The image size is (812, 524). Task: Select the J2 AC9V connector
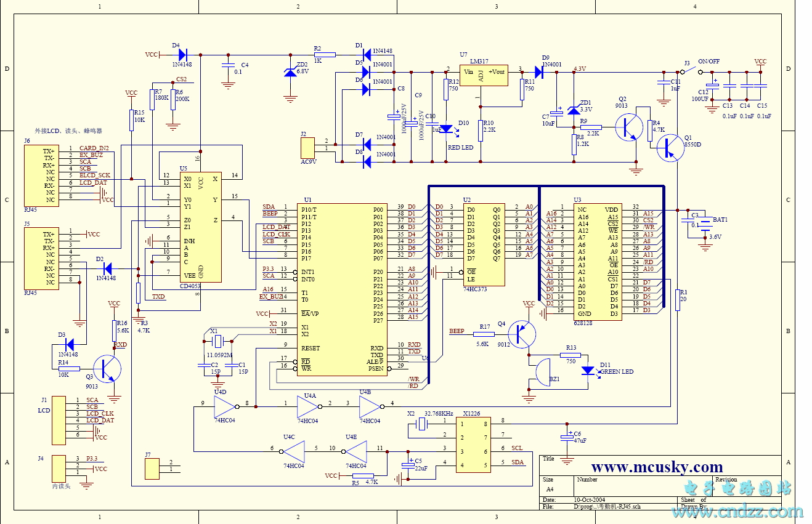point(307,148)
